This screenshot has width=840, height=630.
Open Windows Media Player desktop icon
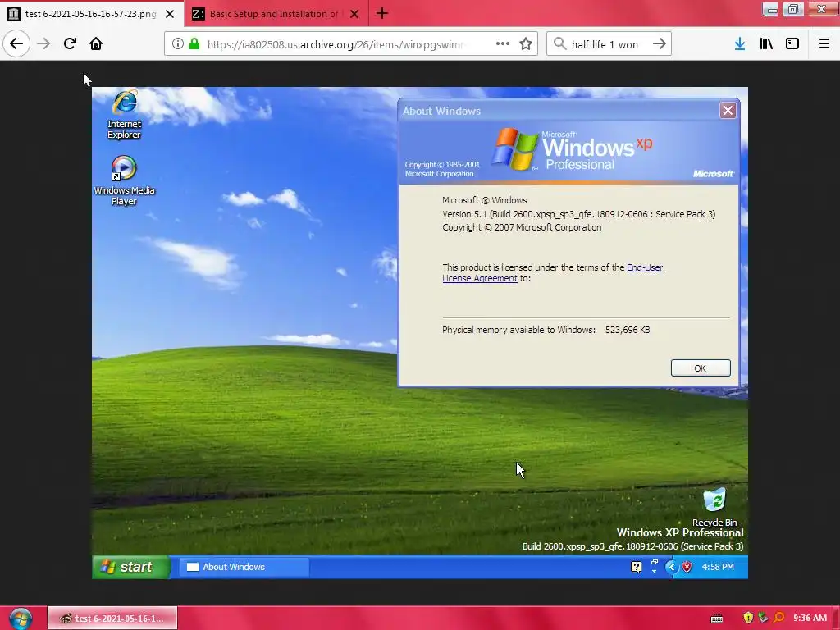pyautogui.click(x=124, y=180)
